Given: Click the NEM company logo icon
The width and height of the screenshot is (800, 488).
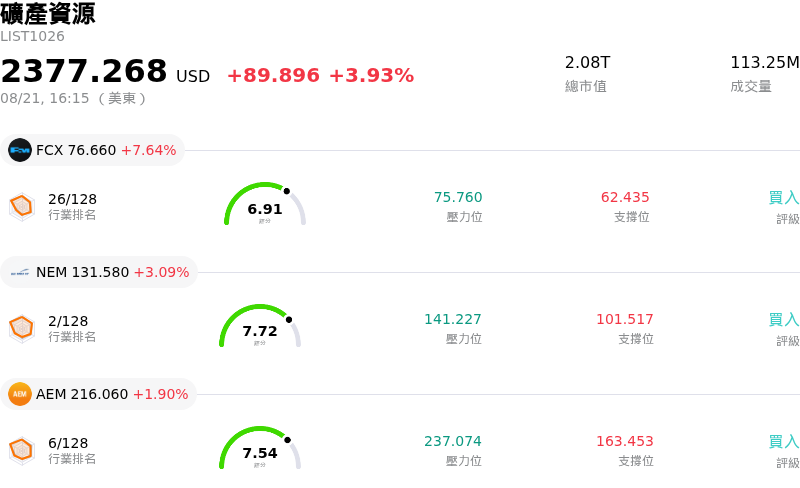Looking at the screenshot, I should [20, 272].
